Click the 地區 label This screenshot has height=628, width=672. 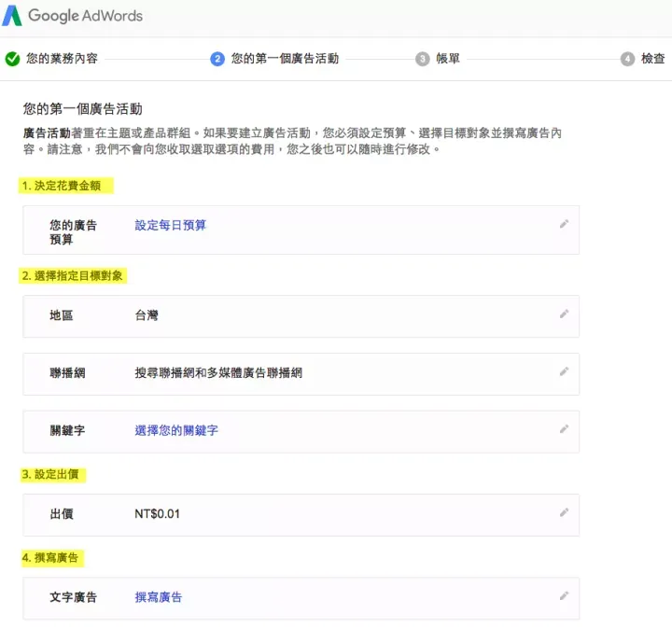click(62, 315)
